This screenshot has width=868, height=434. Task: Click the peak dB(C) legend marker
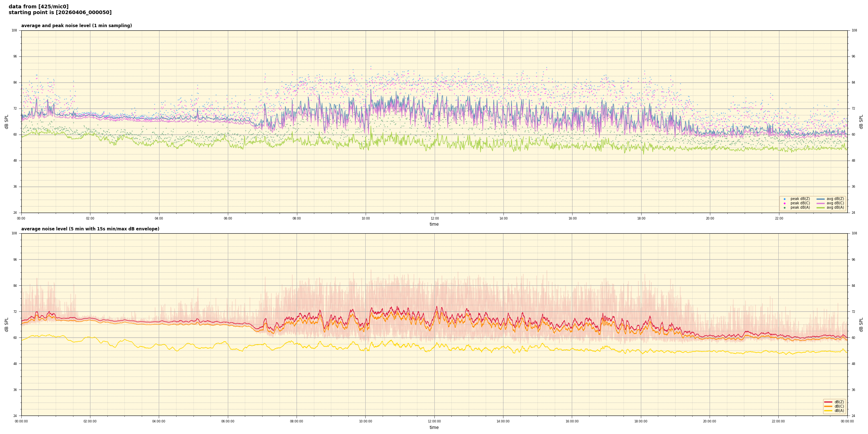tap(784, 203)
